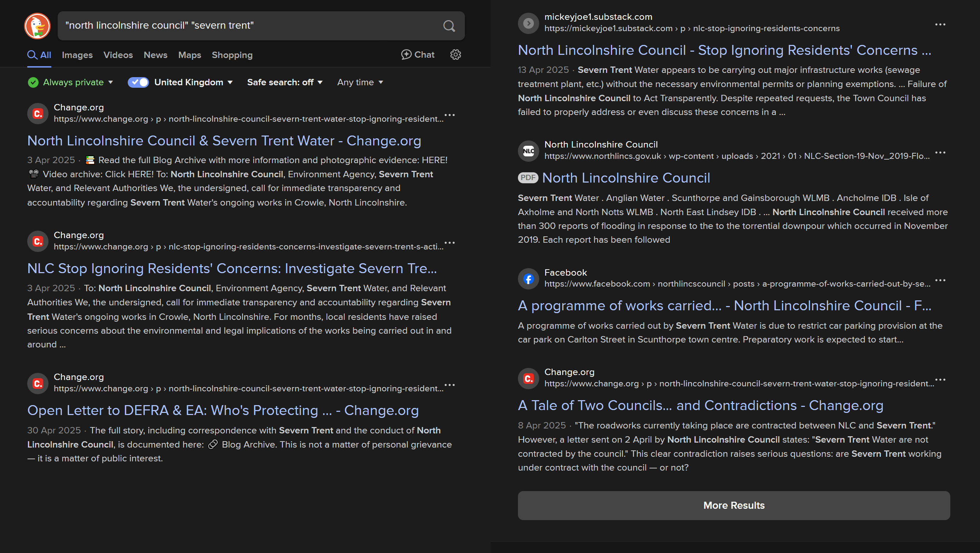This screenshot has height=553, width=980.
Task: Open three-dot menu for Facebook result
Action: (x=940, y=280)
